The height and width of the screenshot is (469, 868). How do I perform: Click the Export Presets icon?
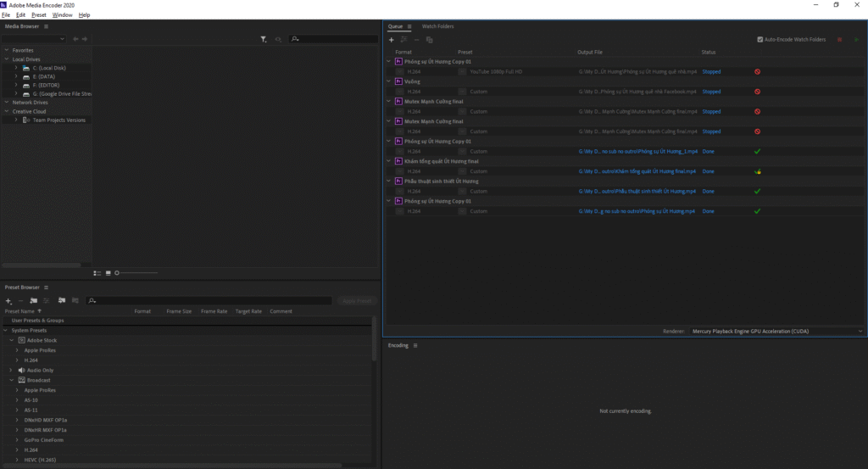coord(75,301)
